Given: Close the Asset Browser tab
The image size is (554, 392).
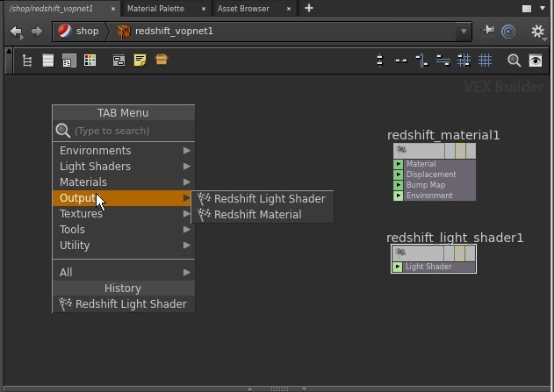Looking at the screenshot, I should (289, 9).
